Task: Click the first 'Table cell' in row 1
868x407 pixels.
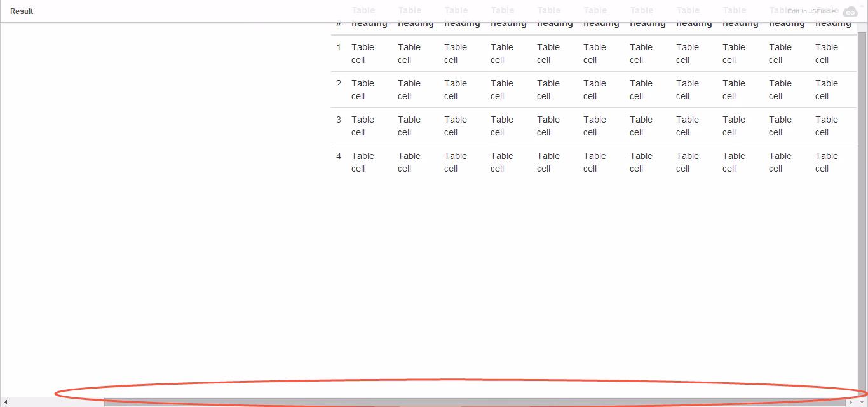Action: 363,53
